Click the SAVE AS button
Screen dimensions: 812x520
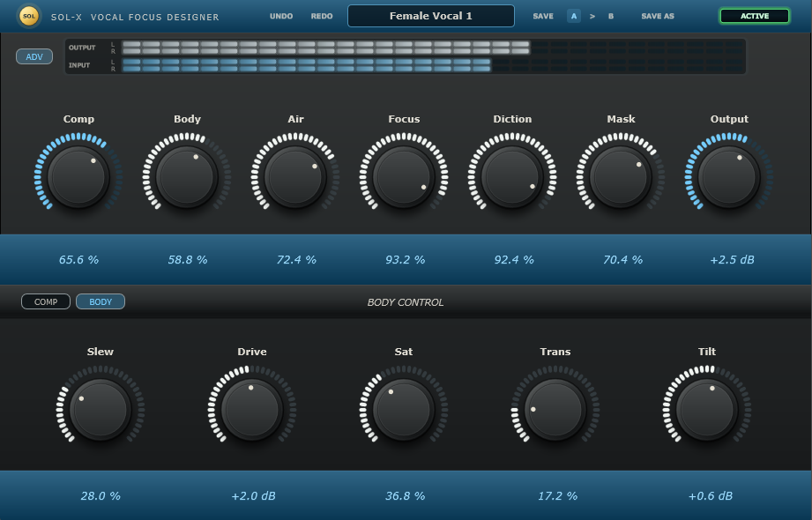(658, 16)
